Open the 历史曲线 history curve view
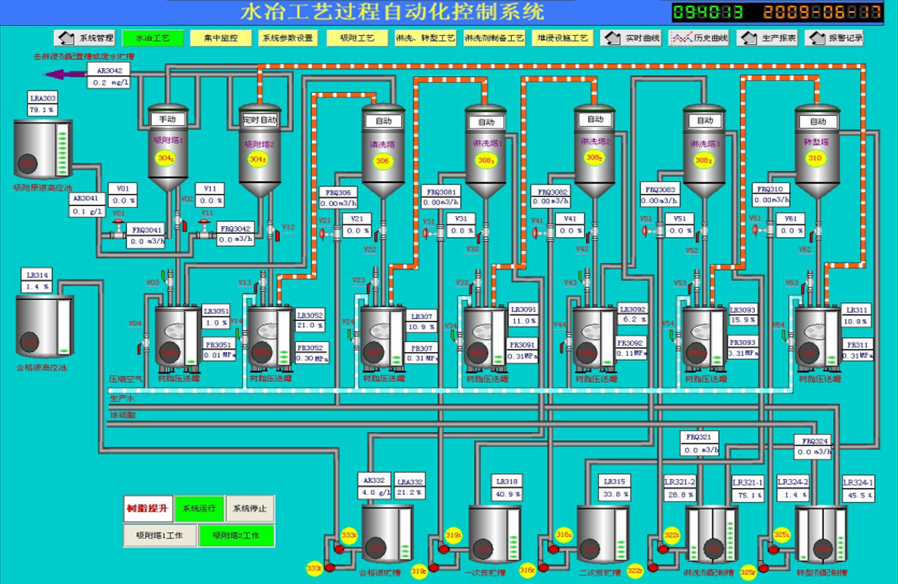898x584 pixels. [x=699, y=37]
